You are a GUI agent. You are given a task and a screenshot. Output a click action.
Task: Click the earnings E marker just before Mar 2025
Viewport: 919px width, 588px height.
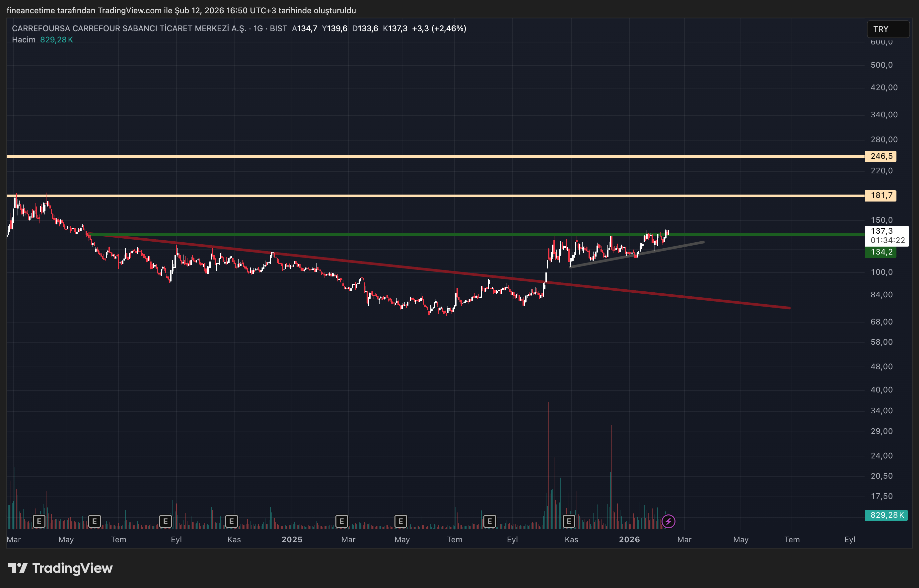(x=341, y=521)
